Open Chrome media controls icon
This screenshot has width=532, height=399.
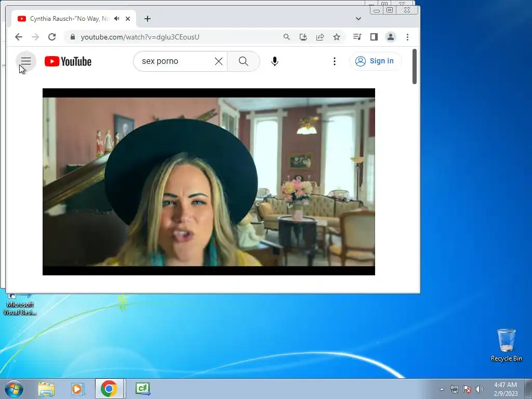357,37
